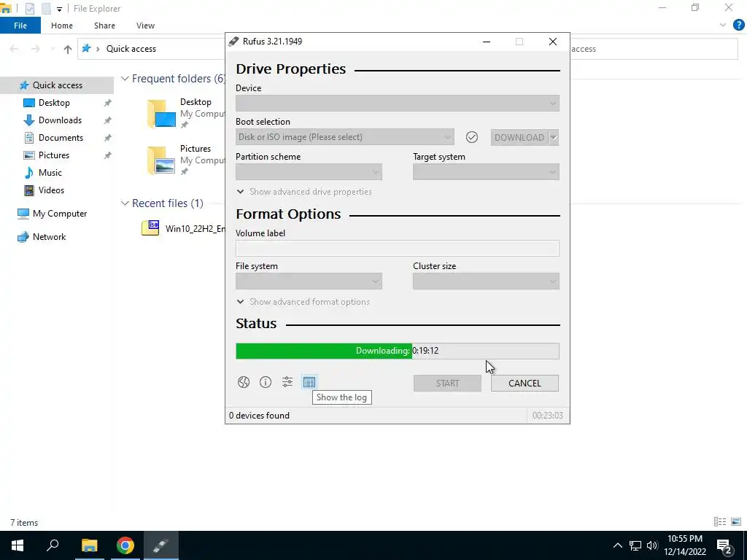This screenshot has height=560, width=747.
Task: Expand Show advanced format options
Action: (x=303, y=302)
